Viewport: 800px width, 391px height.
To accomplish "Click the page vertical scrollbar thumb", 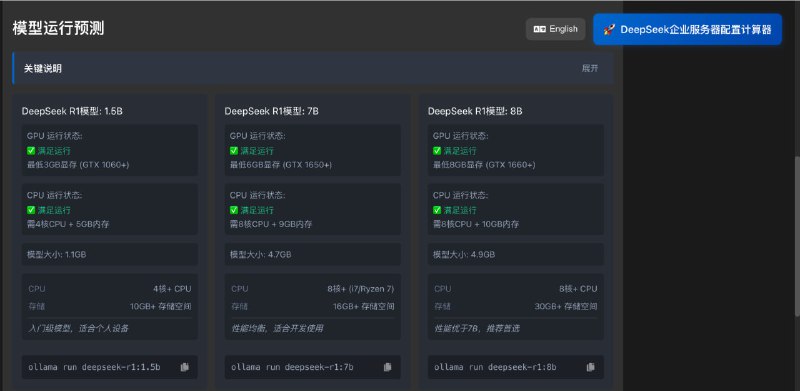I will (796, 237).
